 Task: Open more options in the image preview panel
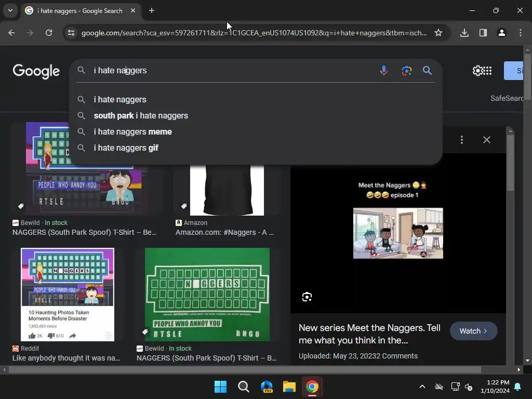[462, 140]
